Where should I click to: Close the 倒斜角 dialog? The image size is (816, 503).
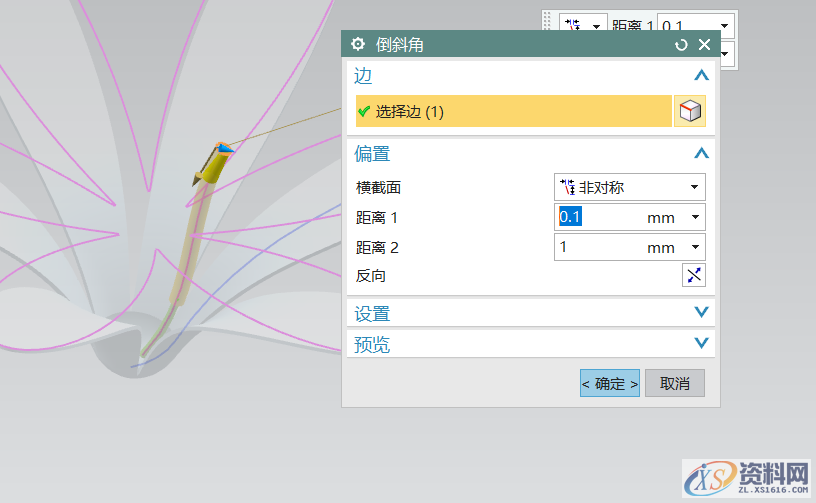tap(704, 45)
